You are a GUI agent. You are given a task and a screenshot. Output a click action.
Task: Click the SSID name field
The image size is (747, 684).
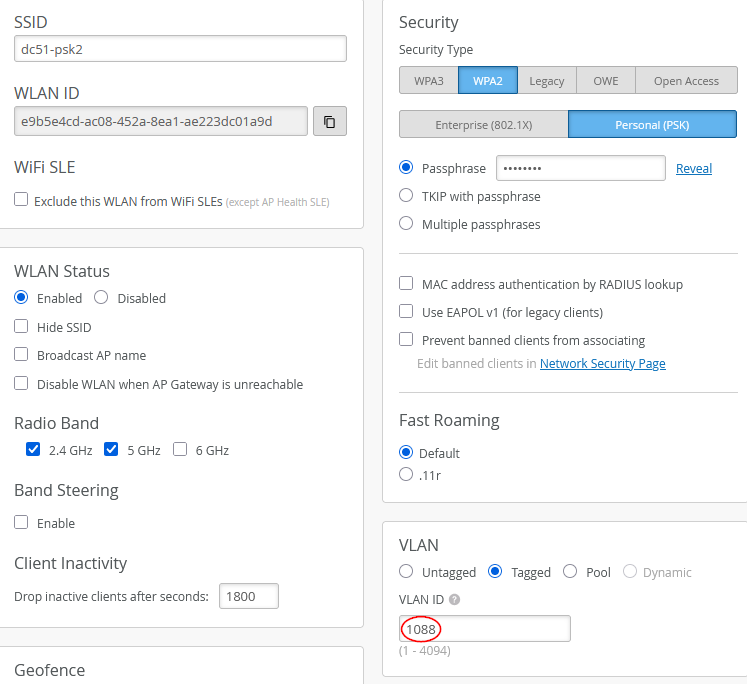[x=180, y=49]
